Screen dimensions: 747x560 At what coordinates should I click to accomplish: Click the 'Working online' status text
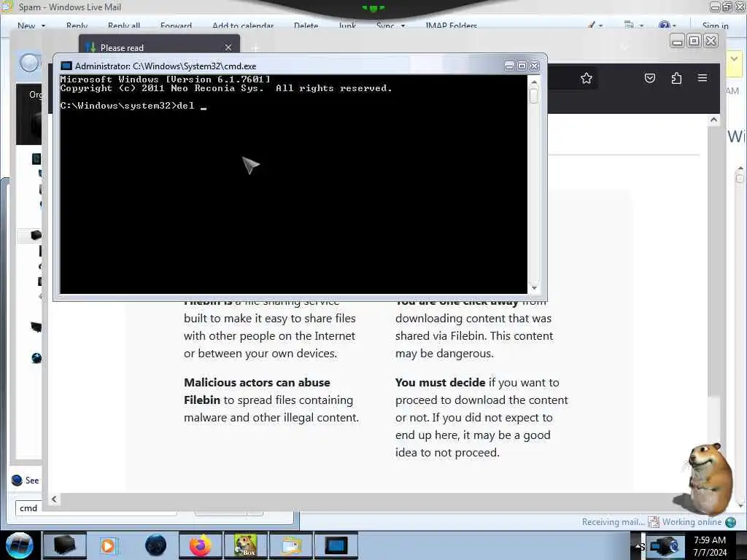point(692,522)
